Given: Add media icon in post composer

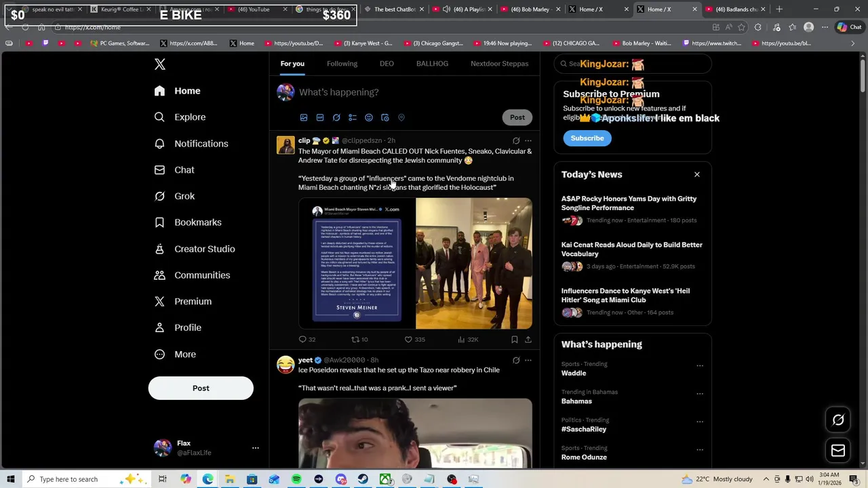Looking at the screenshot, I should [x=304, y=117].
